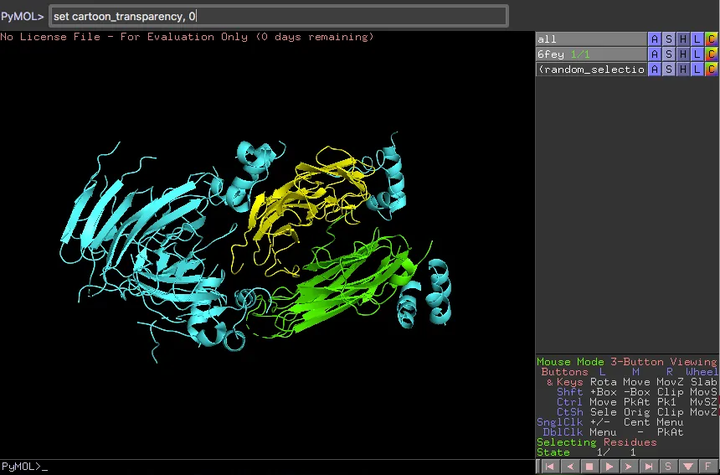
Task: Click the '& Keys Rota Move MovZ Slab' row
Action: tap(631, 382)
